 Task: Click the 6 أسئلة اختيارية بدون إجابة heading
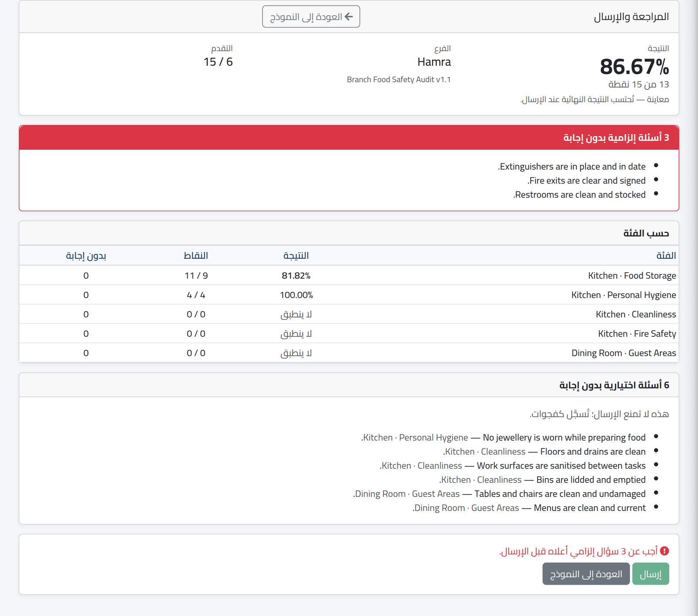click(614, 385)
